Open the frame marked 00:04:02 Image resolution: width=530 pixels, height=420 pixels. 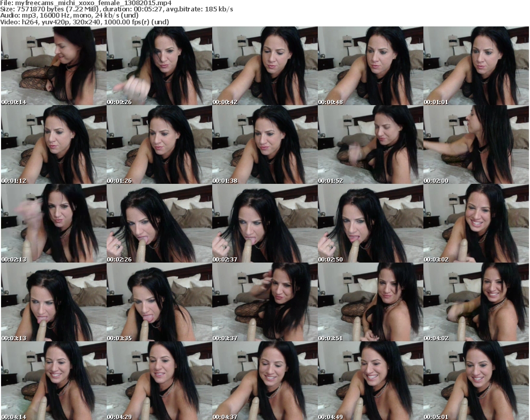point(476,302)
